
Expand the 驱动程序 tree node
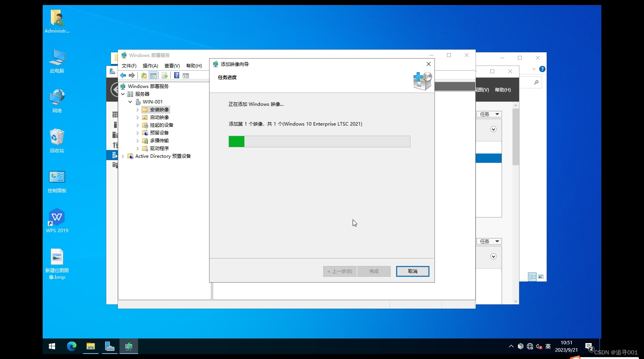pyautogui.click(x=137, y=148)
